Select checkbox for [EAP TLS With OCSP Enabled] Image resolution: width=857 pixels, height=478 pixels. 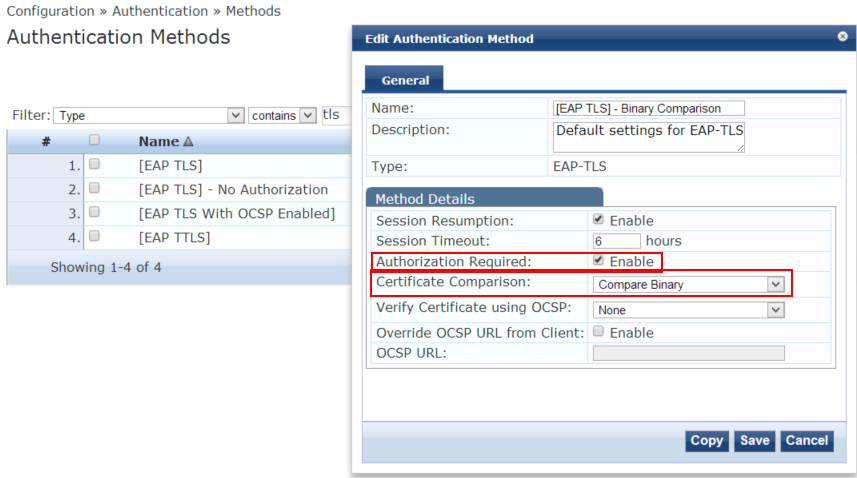point(95,211)
